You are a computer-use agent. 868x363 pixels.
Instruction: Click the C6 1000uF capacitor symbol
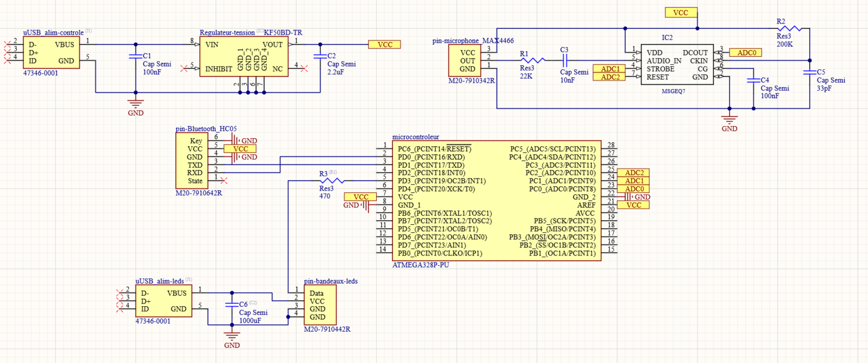[231, 304]
